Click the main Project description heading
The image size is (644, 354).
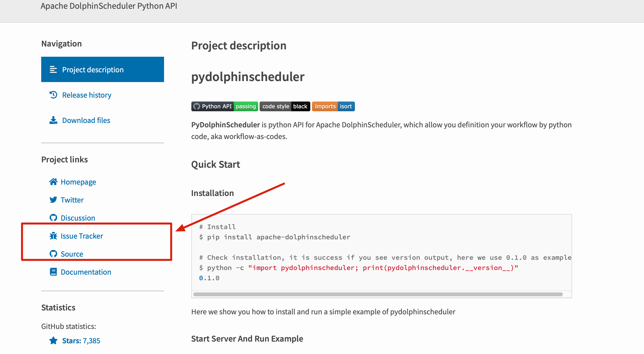pos(239,46)
